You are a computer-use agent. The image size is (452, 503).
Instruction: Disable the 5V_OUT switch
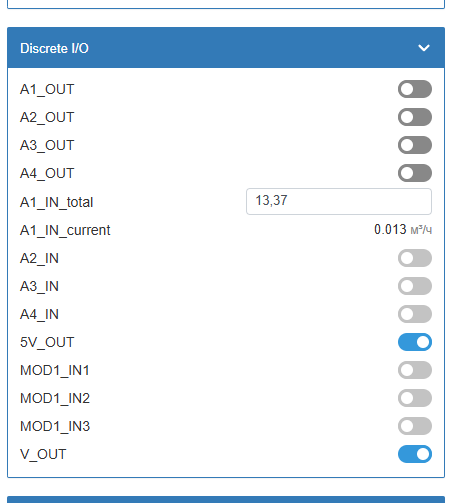(415, 342)
